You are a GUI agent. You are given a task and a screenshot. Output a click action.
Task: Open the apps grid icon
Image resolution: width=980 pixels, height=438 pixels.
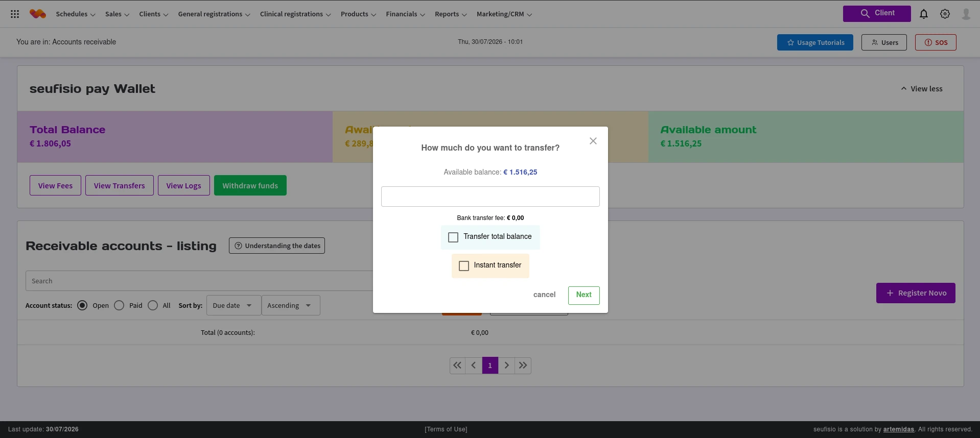coord(15,14)
